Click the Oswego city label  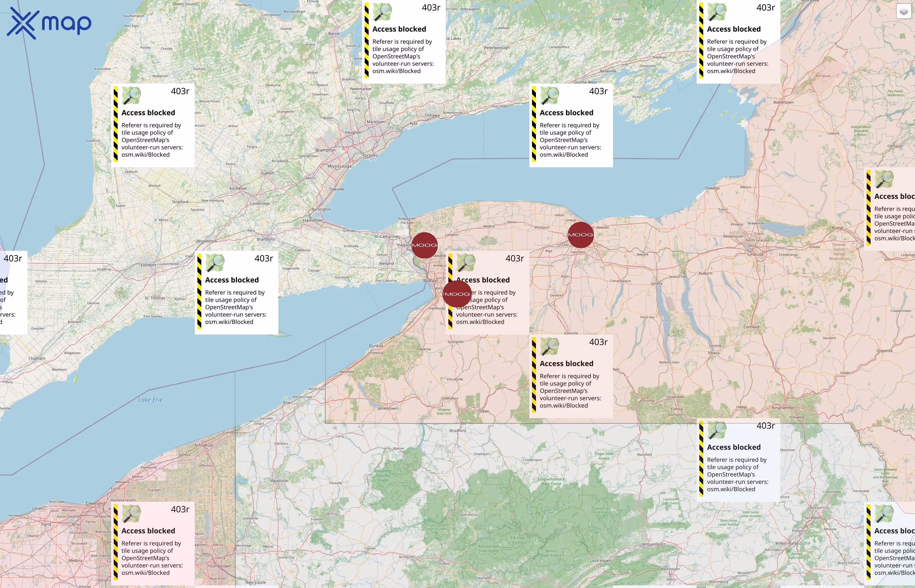click(x=712, y=188)
